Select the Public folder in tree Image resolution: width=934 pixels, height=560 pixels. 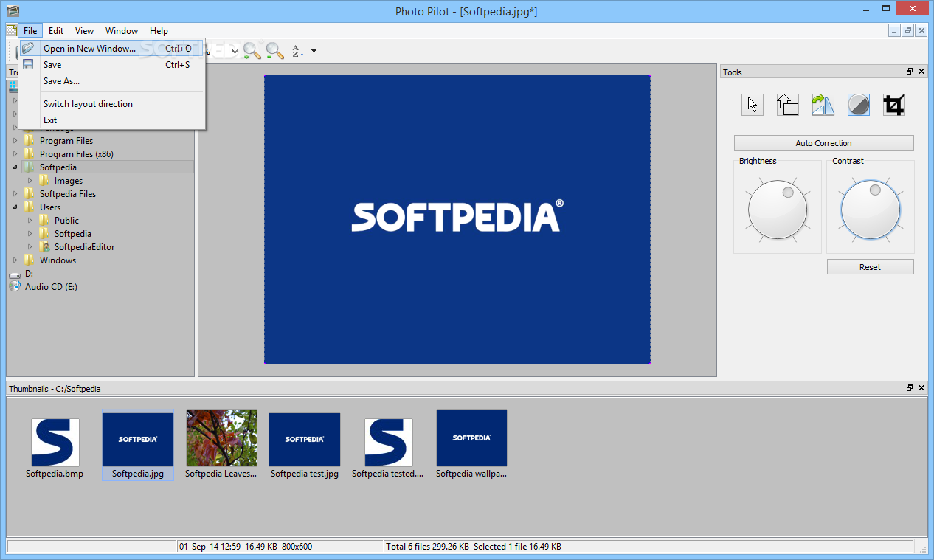66,221
